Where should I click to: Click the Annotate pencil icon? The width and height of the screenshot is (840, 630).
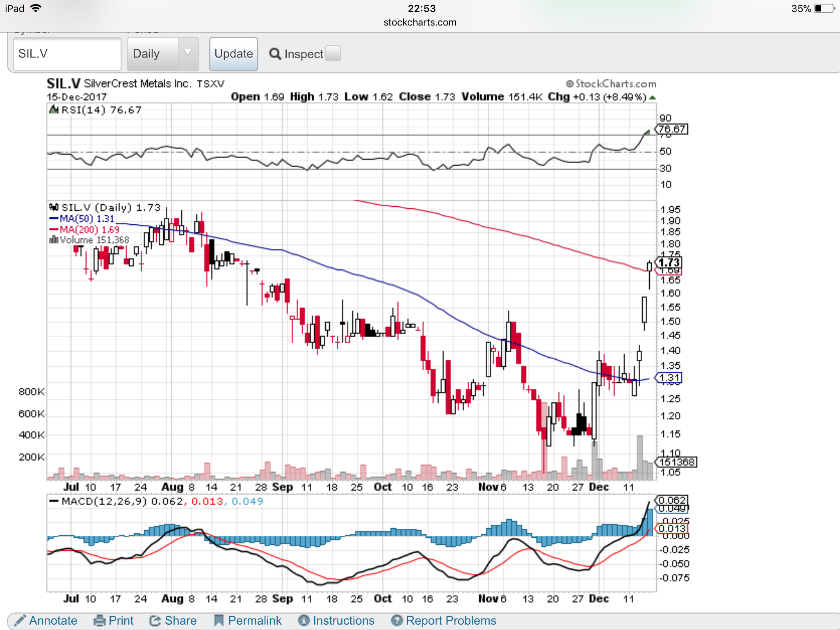[20, 620]
